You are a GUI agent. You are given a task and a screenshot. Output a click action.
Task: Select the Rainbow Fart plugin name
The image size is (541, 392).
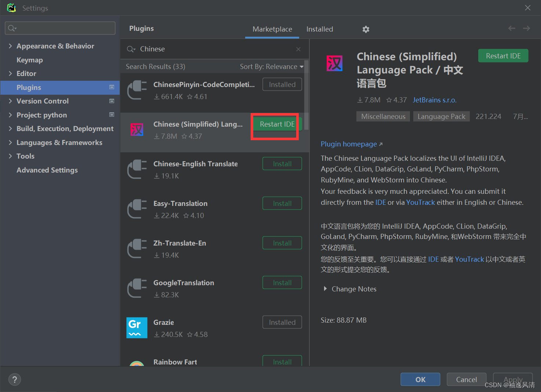pos(175,362)
